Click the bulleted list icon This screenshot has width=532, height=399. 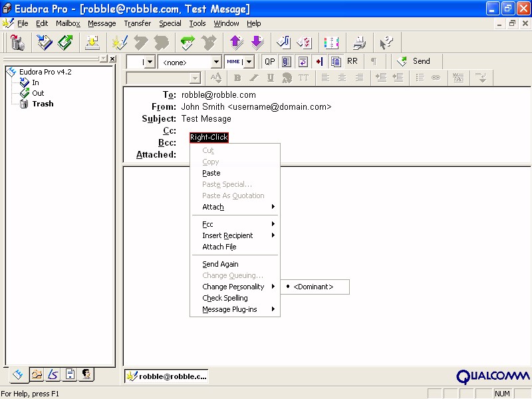(420, 78)
